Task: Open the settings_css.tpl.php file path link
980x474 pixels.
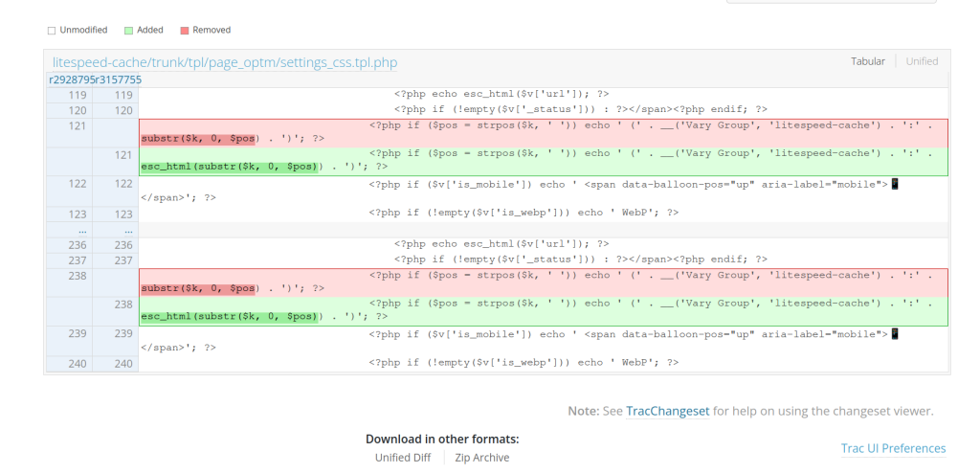Action: click(x=225, y=62)
